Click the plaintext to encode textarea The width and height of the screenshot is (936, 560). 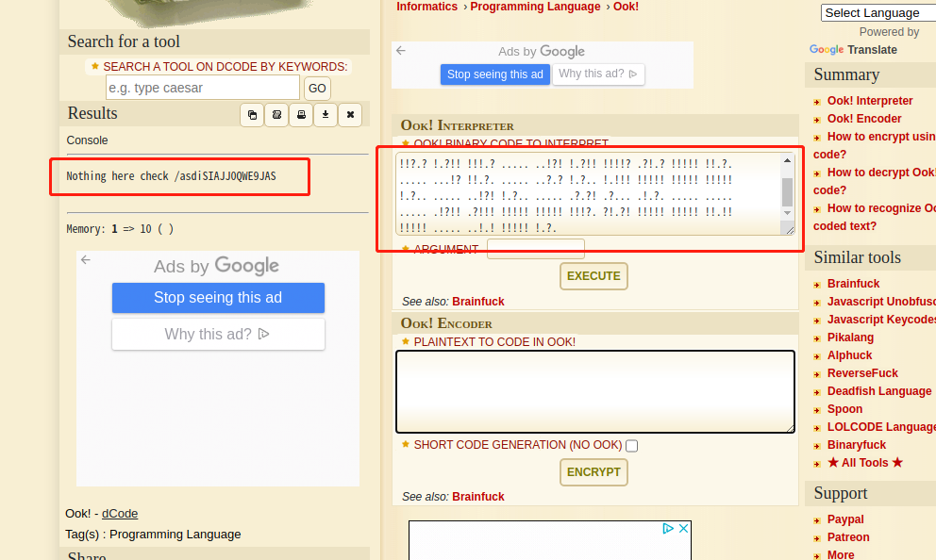click(x=595, y=391)
